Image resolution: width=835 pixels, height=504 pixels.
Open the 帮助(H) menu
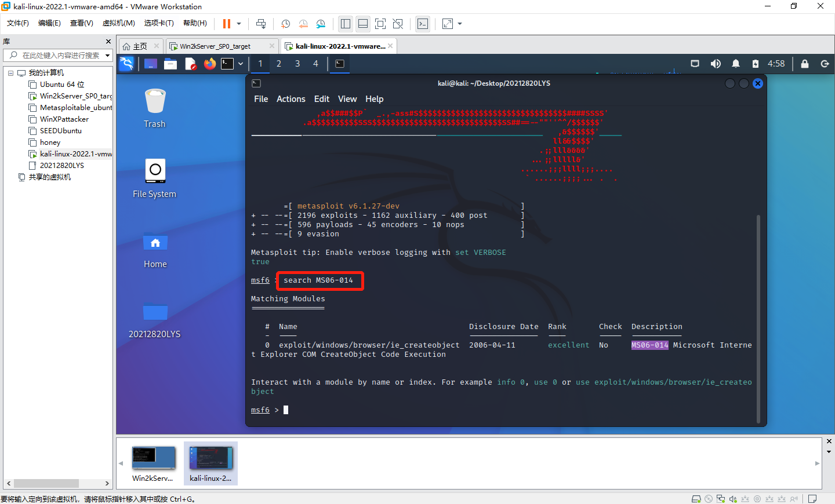pyautogui.click(x=195, y=23)
